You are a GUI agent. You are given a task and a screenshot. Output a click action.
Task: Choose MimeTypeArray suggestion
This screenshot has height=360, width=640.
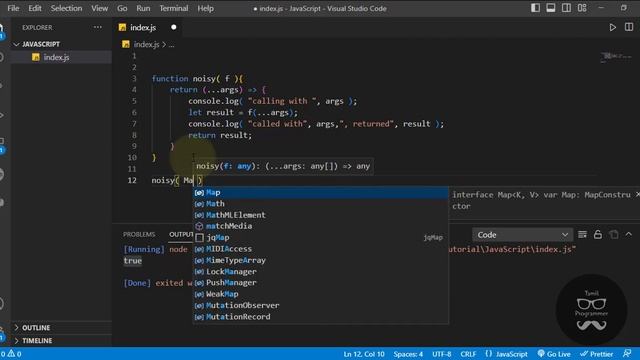(320, 260)
